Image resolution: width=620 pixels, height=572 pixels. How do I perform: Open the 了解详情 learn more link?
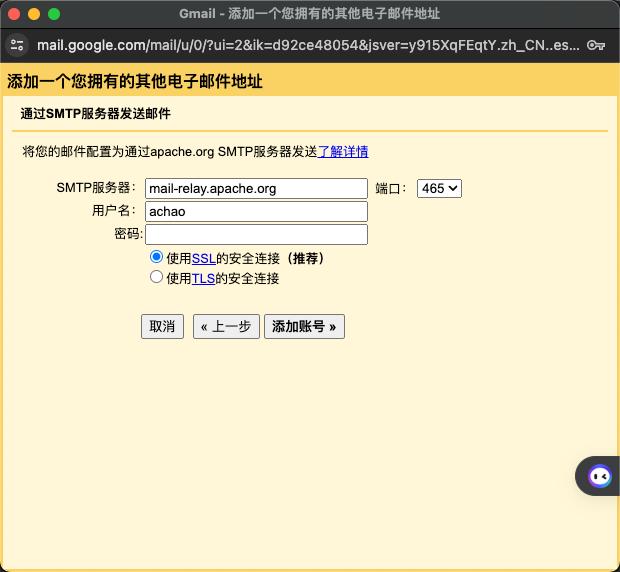(342, 152)
